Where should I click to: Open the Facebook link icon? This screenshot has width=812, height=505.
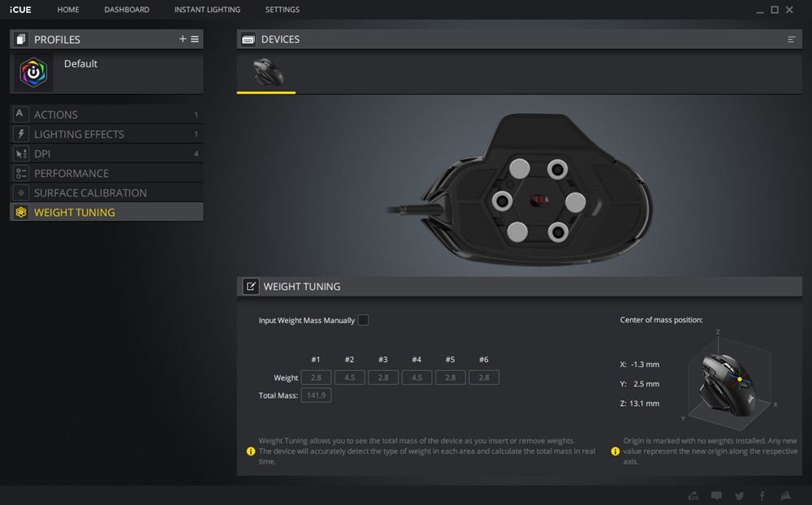pos(762,496)
